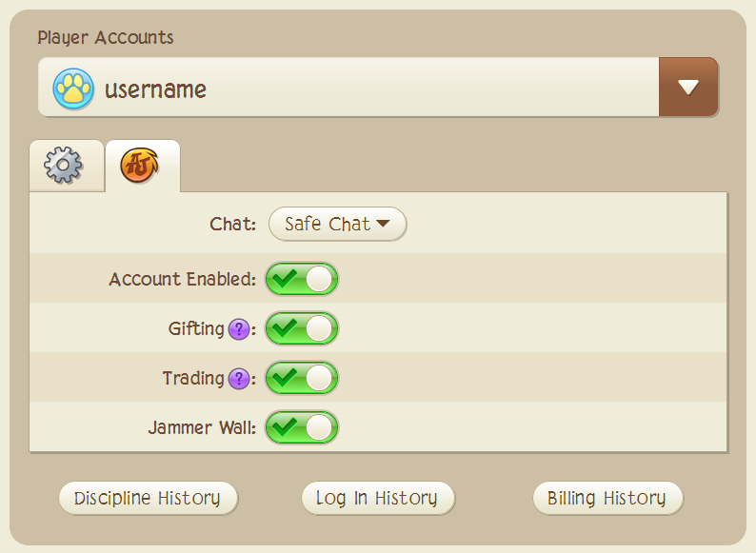Turn off the Gifting toggle
The width and height of the screenshot is (756, 553).
tap(302, 329)
